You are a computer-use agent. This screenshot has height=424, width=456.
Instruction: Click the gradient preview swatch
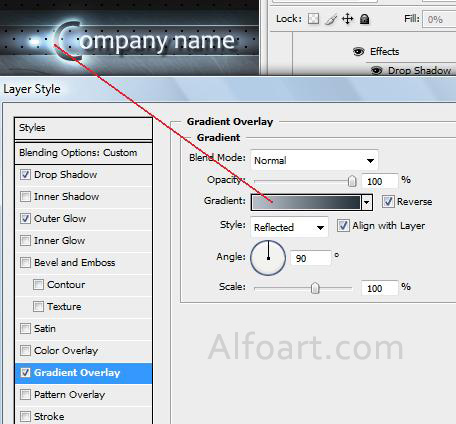pos(306,202)
